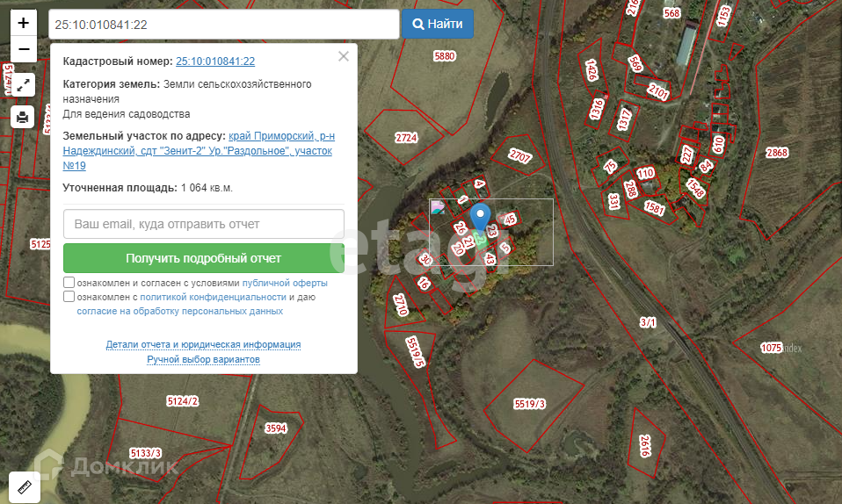
Task: Toggle fullscreen map mode
Action: pos(23,85)
